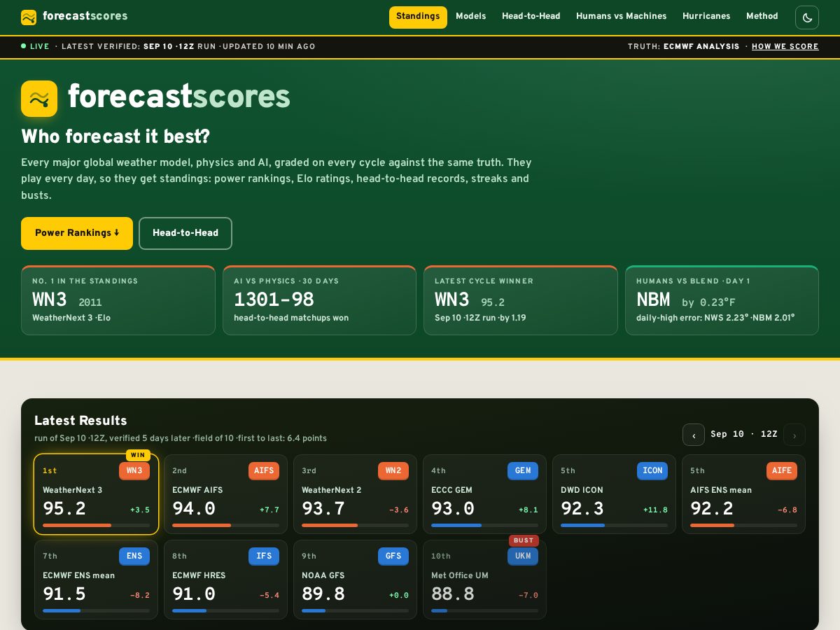Click the red BUST tag on Met Office card
The height and width of the screenshot is (630, 840).
pyautogui.click(x=524, y=540)
